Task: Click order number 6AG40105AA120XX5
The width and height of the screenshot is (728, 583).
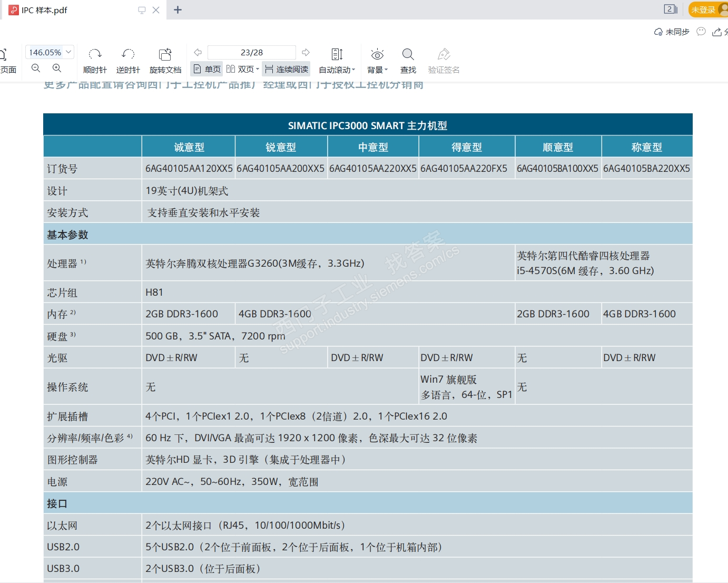Action: coord(189,169)
